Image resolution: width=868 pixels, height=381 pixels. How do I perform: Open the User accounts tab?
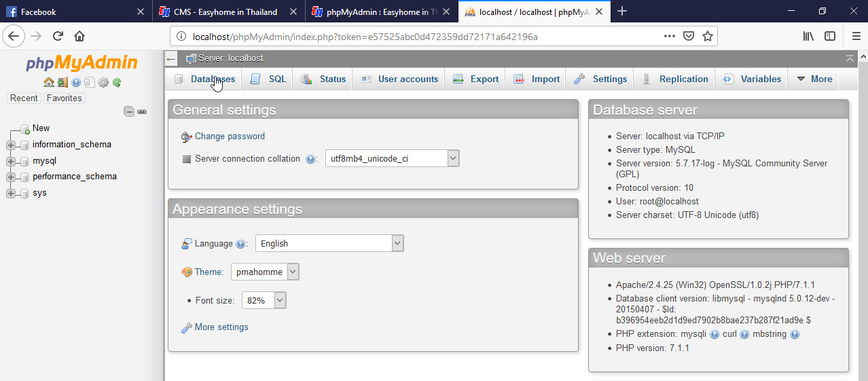coord(399,79)
